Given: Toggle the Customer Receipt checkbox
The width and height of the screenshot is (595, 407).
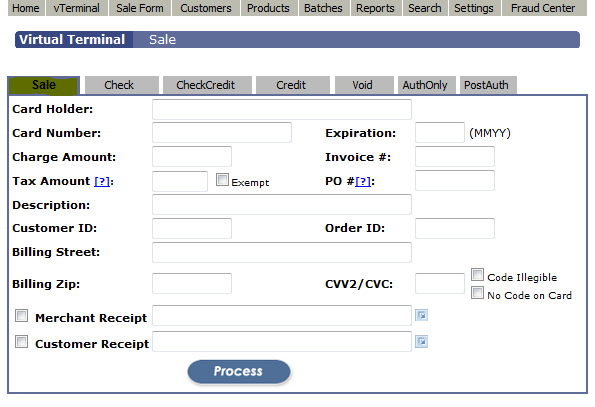Looking at the screenshot, I should pos(21,341).
